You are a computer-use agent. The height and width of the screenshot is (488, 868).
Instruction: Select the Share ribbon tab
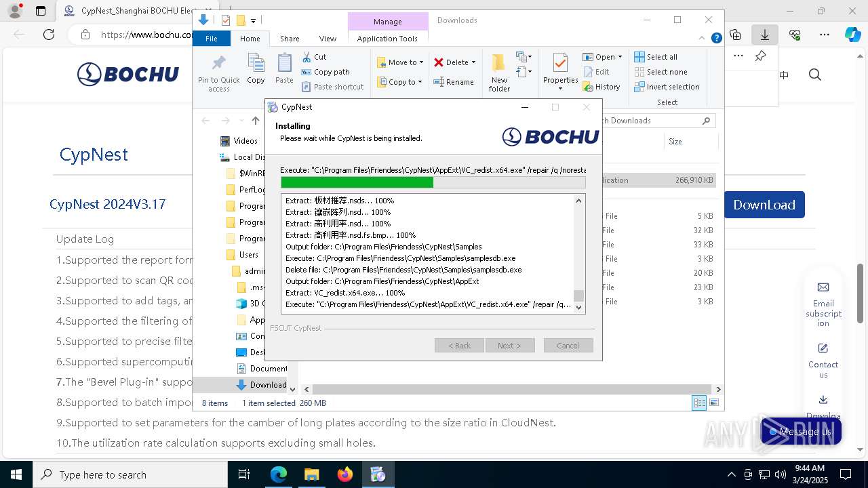pos(290,39)
